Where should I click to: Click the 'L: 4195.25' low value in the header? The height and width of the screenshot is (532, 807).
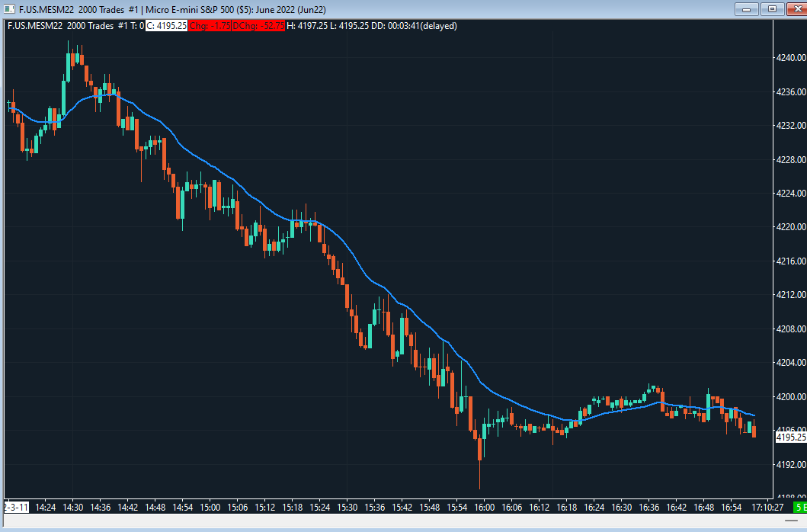pyautogui.click(x=349, y=26)
